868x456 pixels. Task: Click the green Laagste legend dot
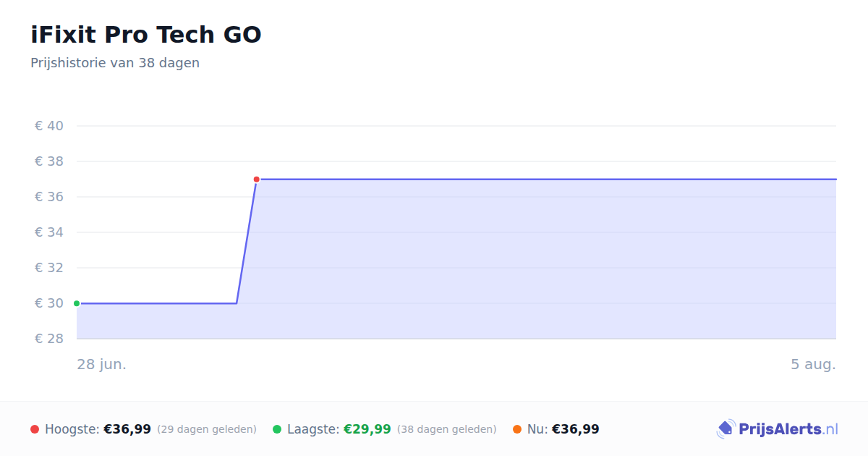(x=277, y=429)
